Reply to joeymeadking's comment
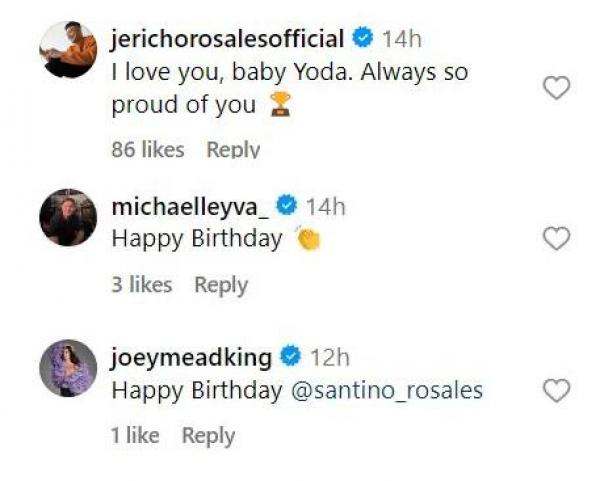This screenshot has height=481, width=600. [x=208, y=436]
